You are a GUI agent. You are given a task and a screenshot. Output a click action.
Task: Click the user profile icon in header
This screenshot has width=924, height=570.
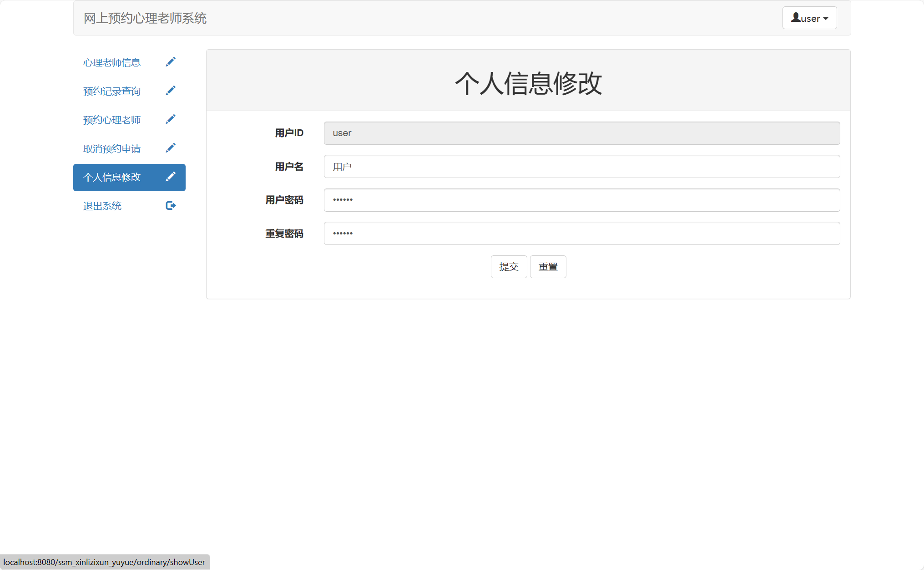coord(796,17)
